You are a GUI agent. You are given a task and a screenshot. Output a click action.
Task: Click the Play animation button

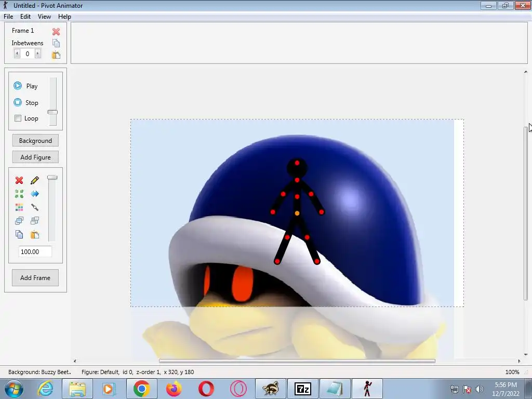[x=25, y=86]
